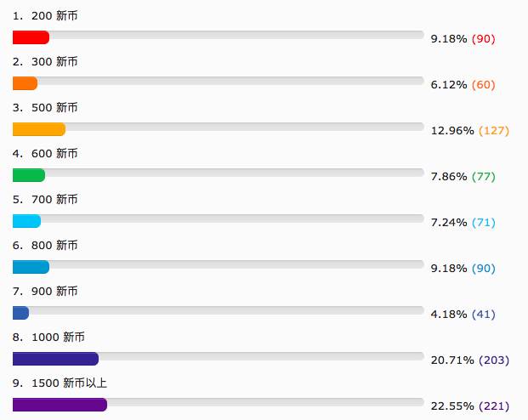Select the yellow 500 新币 progress bar
This screenshot has height=420, width=528.
(38, 129)
